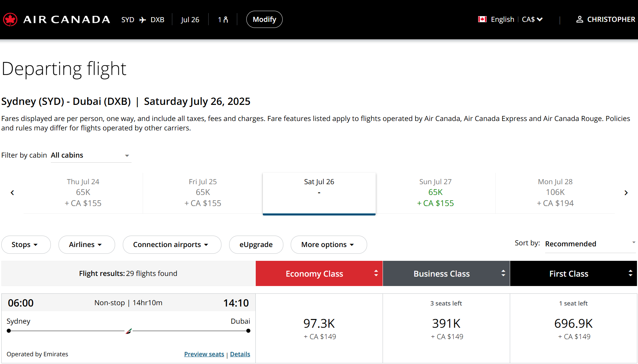
Task: Sort by First Class column
Action: click(x=573, y=274)
